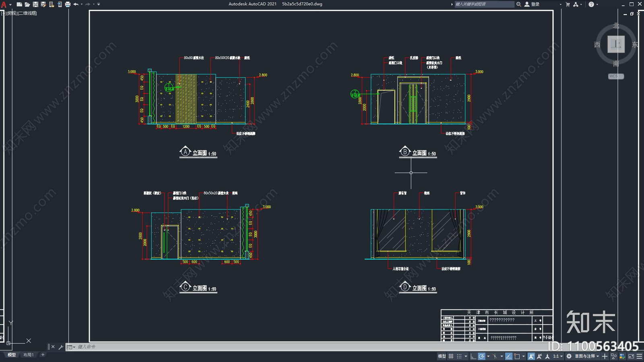Click the Plot printer icon
Viewport: 644px width, 362px height.
68,4
